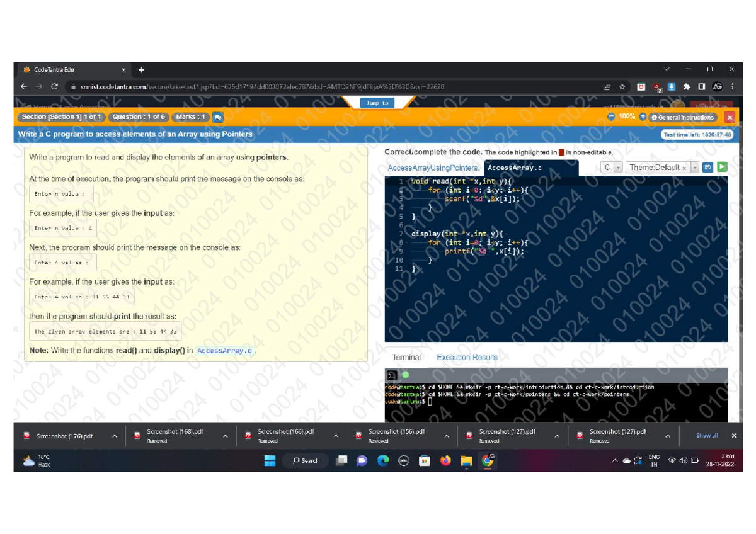Open the C language dropdown
This screenshot has width=756, height=534.
(x=610, y=168)
